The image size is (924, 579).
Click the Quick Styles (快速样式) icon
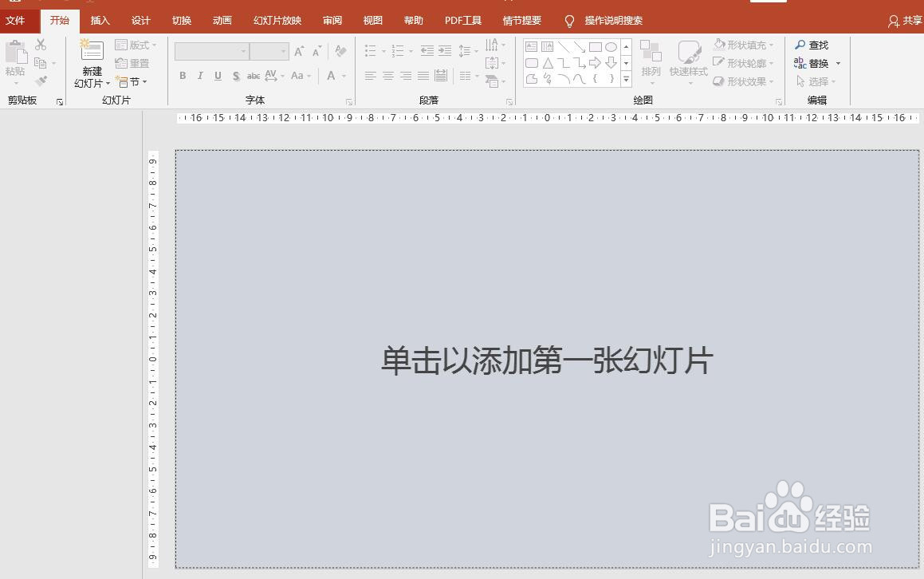click(x=690, y=56)
